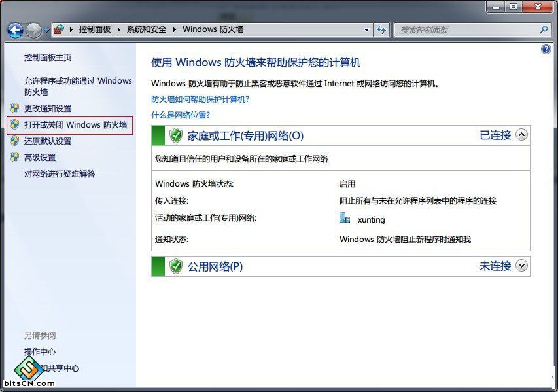Click the shield icon next to 更改通知设置
558x392 pixels.
14,108
